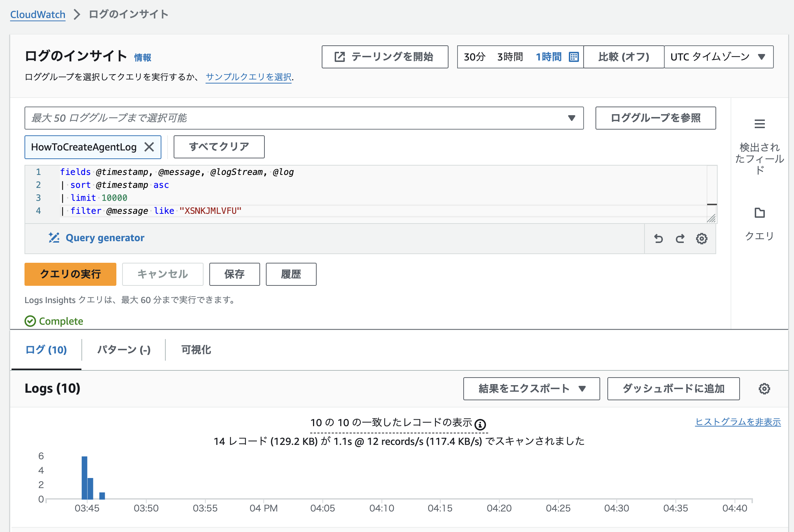This screenshot has height=532, width=794.
Task: Click the undo arrow icon in query editor
Action: click(658, 239)
